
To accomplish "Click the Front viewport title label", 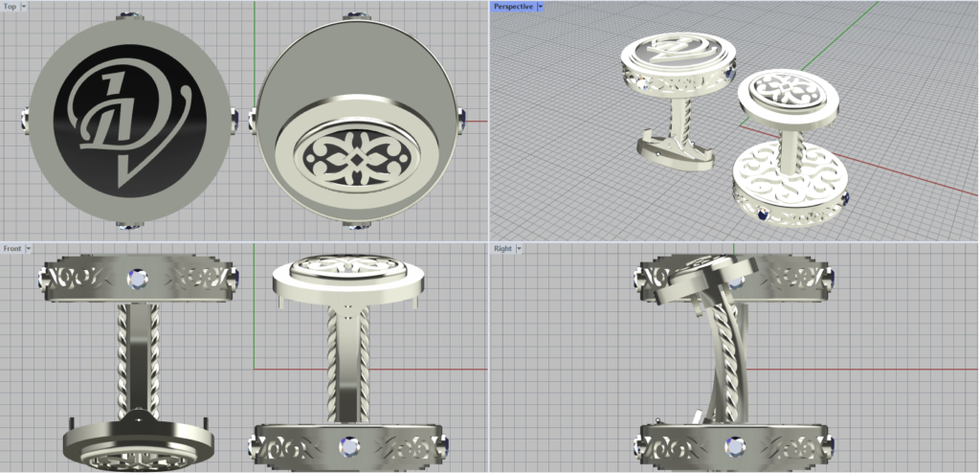I will (x=12, y=248).
